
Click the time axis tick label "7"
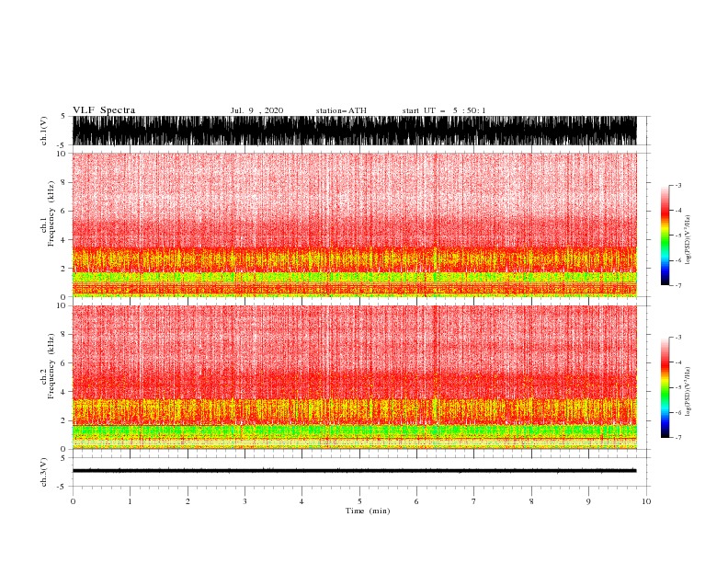click(474, 501)
